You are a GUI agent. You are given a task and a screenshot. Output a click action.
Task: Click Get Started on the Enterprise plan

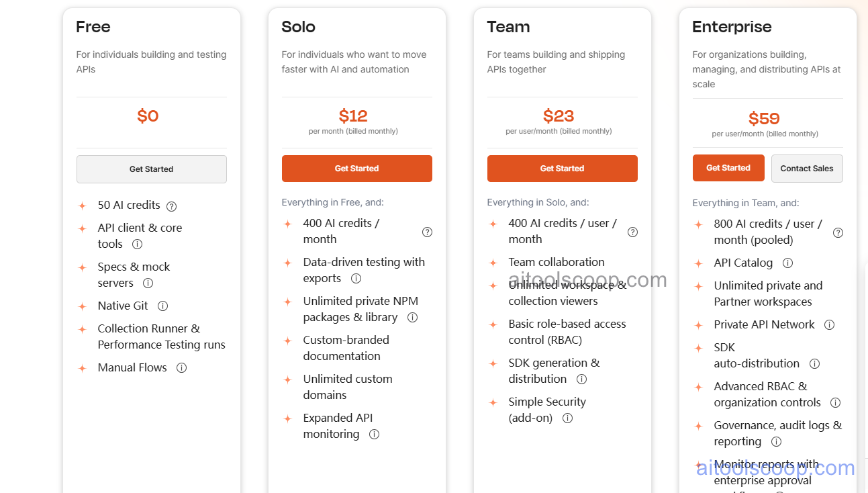click(728, 168)
